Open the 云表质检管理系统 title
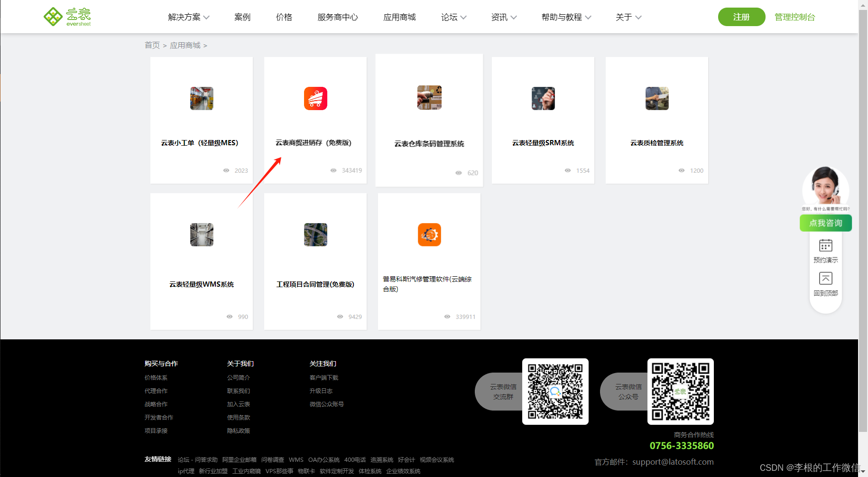868x477 pixels. click(x=657, y=143)
